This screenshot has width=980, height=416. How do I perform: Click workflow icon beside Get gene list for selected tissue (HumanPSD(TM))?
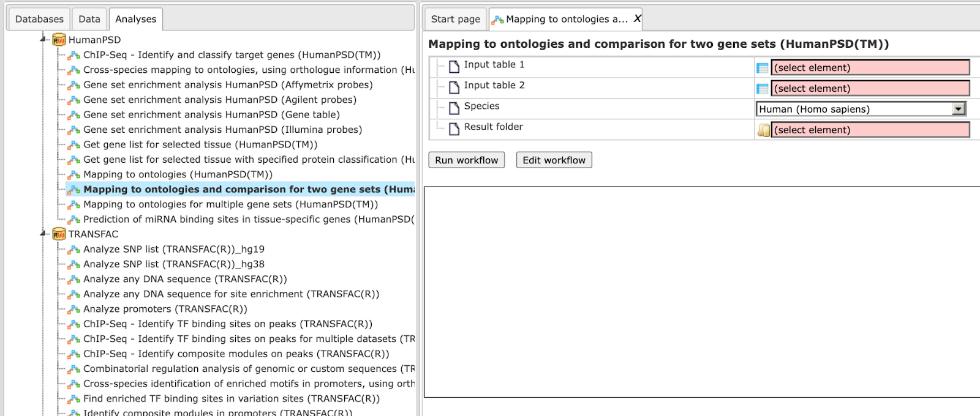pyautogui.click(x=74, y=145)
